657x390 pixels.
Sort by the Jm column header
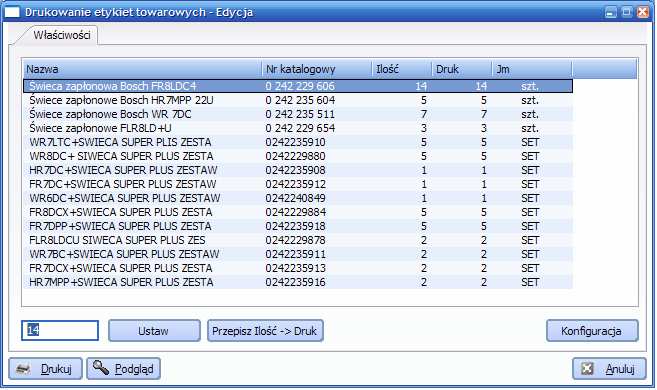(x=532, y=69)
